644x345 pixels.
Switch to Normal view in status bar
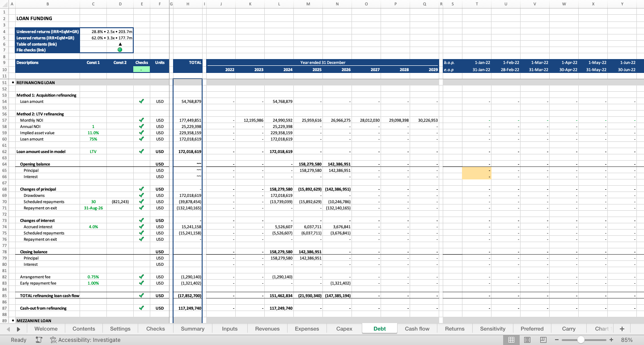511,340
